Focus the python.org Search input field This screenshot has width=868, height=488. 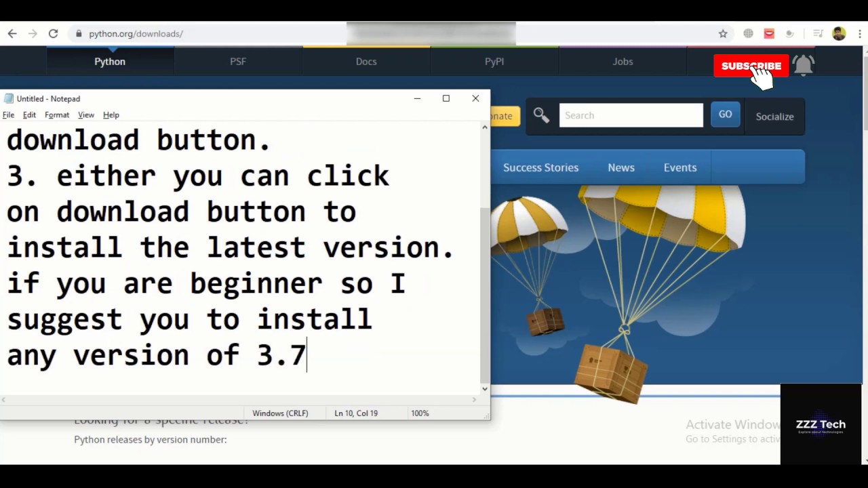coord(631,115)
